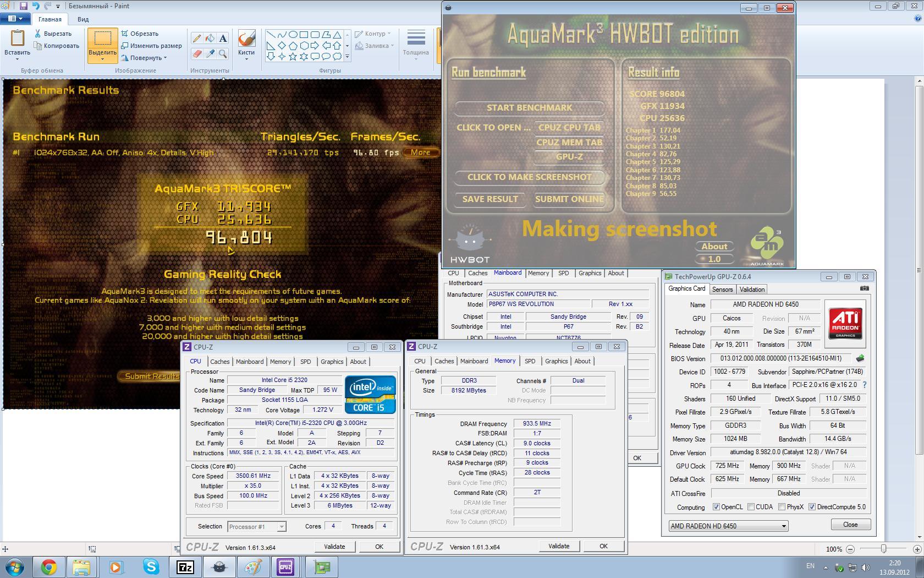Select the Eraser tool
The image size is (924, 578).
pyautogui.click(x=197, y=53)
